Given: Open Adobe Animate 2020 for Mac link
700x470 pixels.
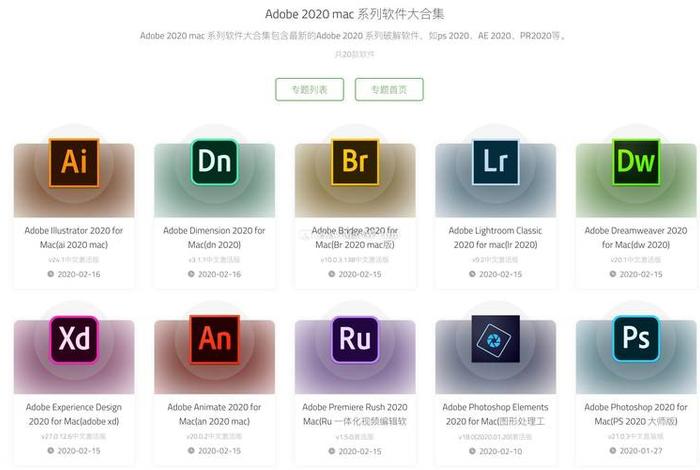Looking at the screenshot, I should tap(215, 414).
